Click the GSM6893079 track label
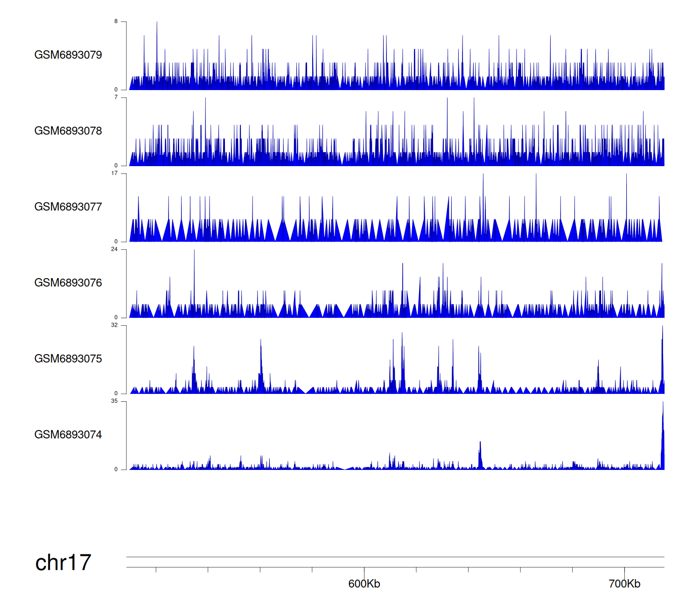Image resolution: width=700 pixels, height=616 pixels. coord(68,55)
